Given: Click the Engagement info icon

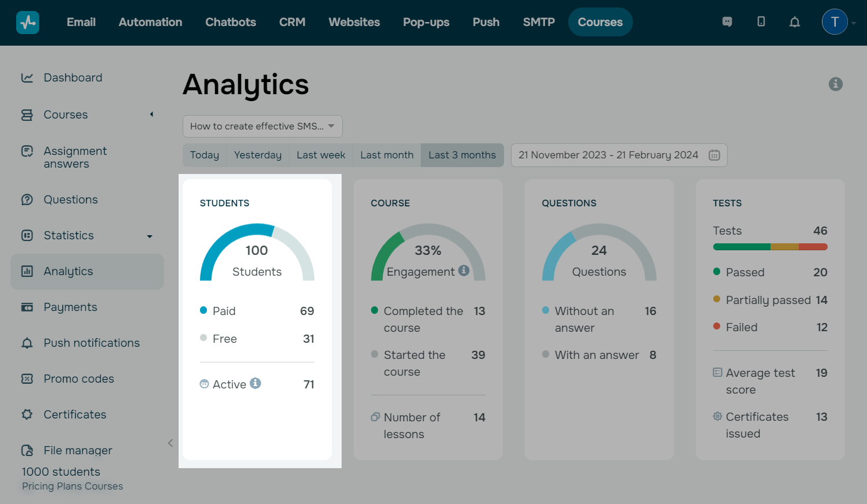Looking at the screenshot, I should click(464, 270).
